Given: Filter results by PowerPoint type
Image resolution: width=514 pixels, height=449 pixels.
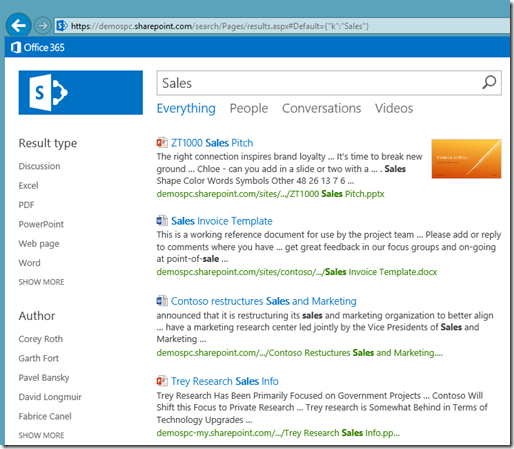Looking at the screenshot, I should point(41,224).
